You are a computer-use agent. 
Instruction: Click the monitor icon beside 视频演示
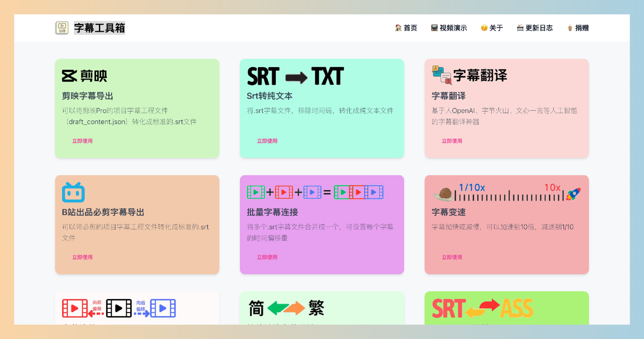click(434, 28)
